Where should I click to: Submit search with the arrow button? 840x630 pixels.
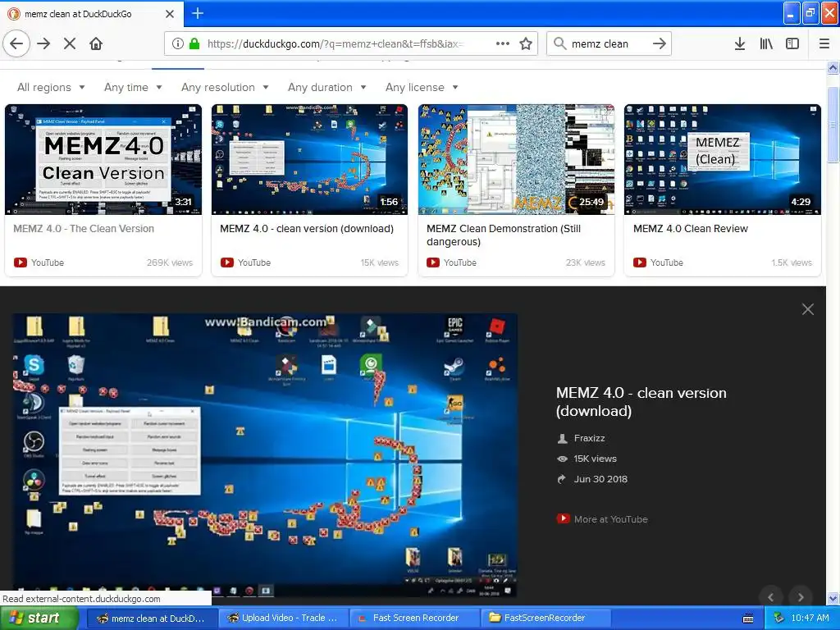pos(660,43)
